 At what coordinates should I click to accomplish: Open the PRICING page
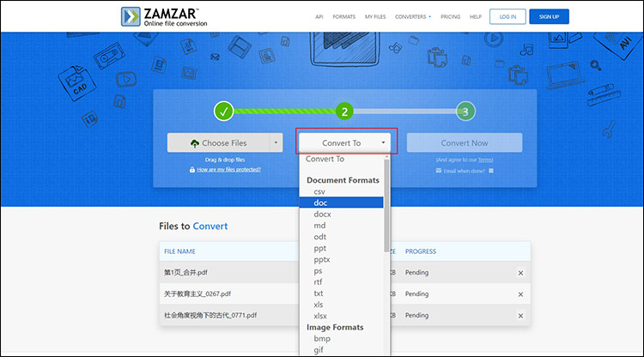(450, 17)
